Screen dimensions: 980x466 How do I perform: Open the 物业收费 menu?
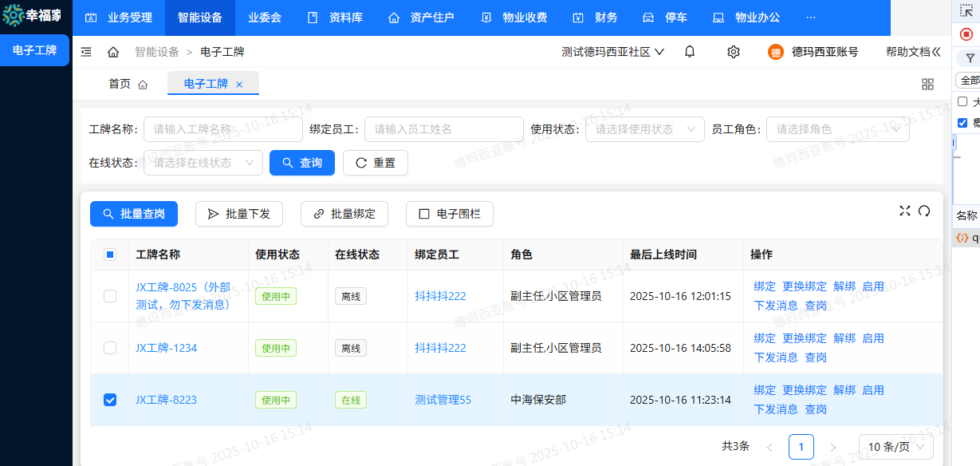(x=514, y=18)
